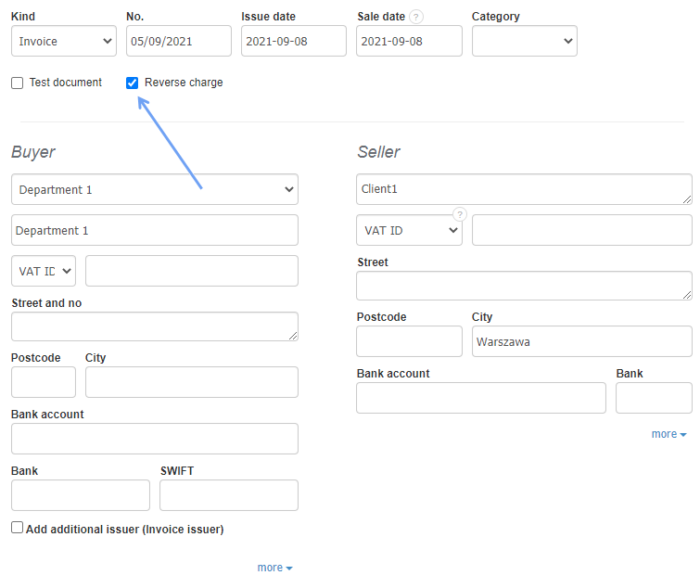Viewport: 700px width, 588px height.
Task: Expand the Buyer Department 1 dropdown
Action: [x=155, y=189]
